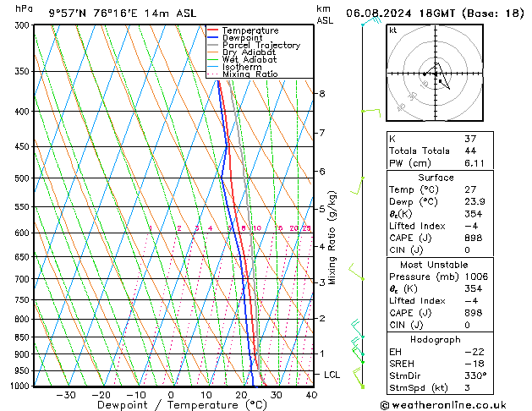Image resolution: width=532 pixels, height=411 pixels.
Task: Click the blue Dewpoint legend line
Action: pyautogui.click(x=213, y=37)
